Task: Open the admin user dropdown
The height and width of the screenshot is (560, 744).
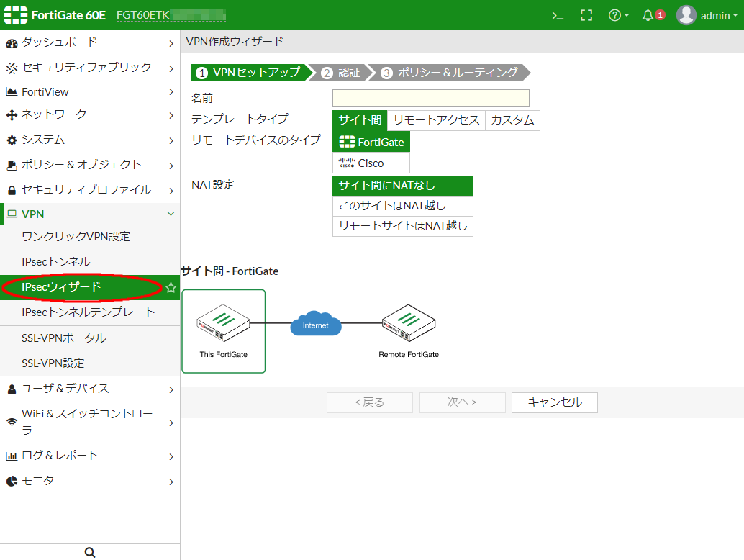Action: pos(707,15)
